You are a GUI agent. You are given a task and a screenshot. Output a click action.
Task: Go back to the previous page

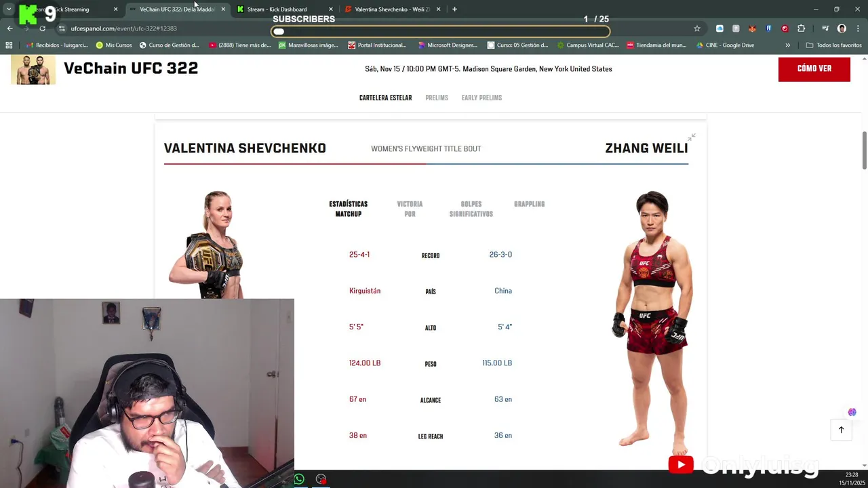pyautogui.click(x=9, y=28)
